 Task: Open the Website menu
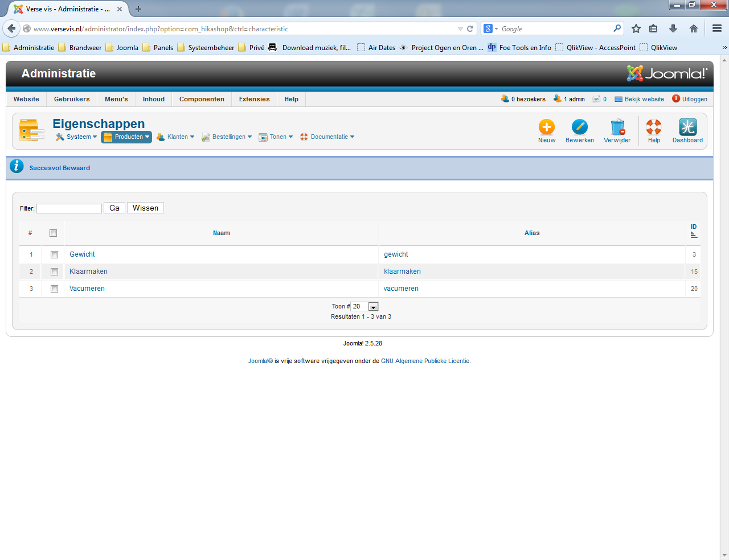click(26, 99)
